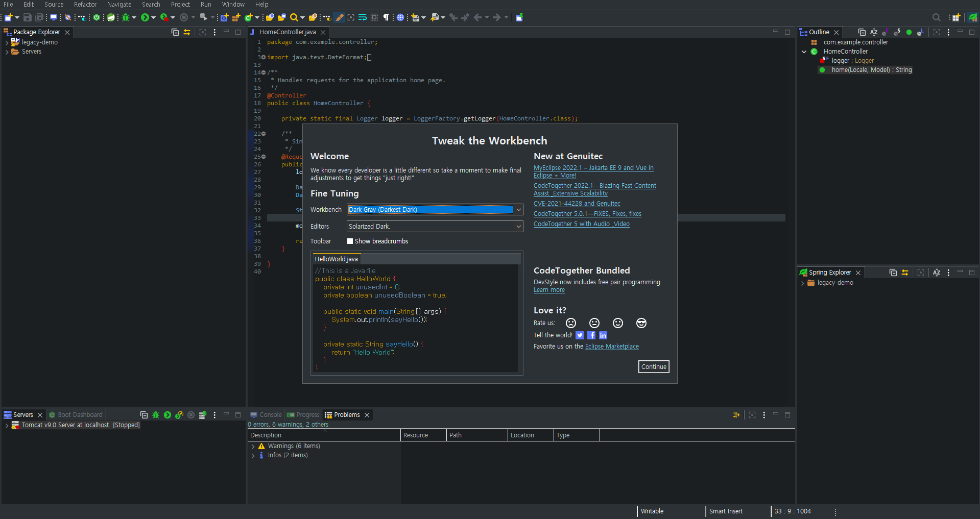
Task: Open the web browser globe icon
Action: [x=400, y=17]
